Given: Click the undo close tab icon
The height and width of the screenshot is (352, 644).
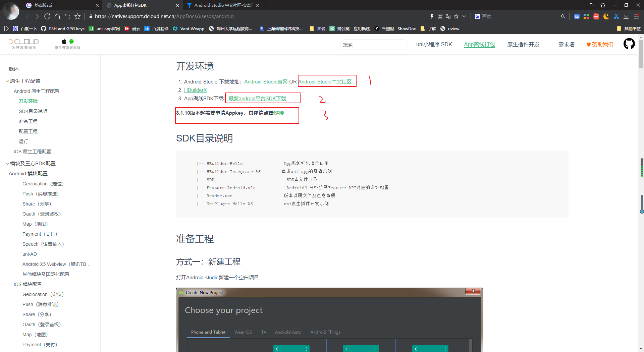Looking at the screenshot, I should [67, 16].
